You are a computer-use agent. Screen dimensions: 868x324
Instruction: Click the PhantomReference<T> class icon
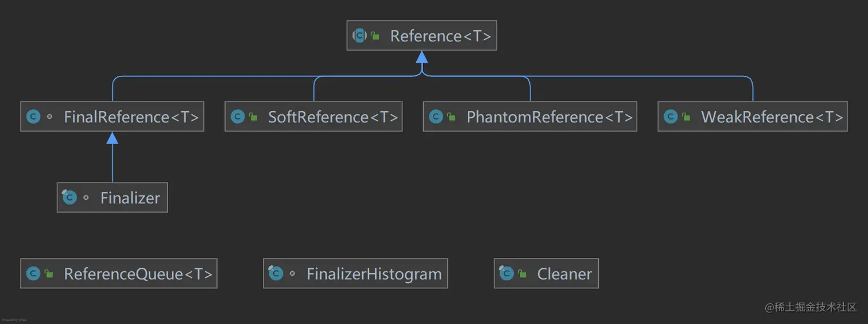tap(436, 117)
